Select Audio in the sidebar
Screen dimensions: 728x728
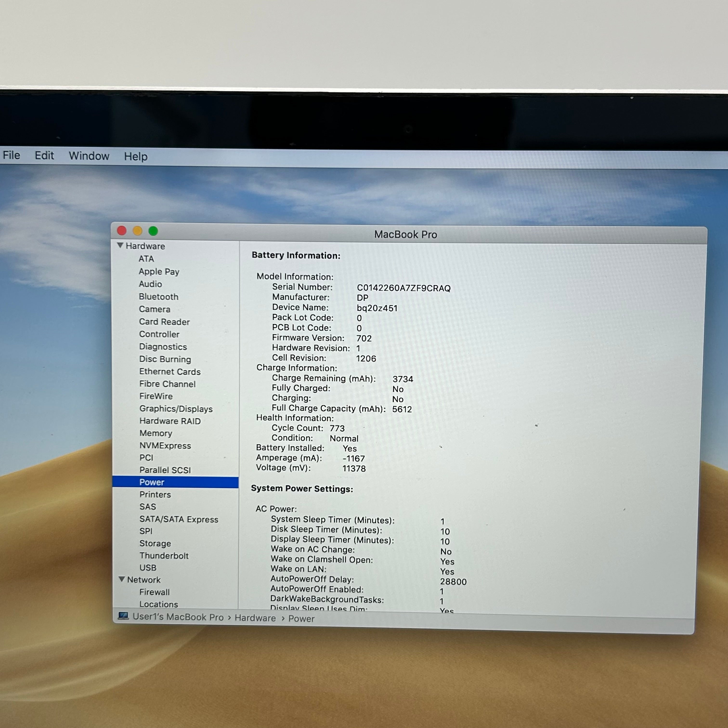click(150, 284)
